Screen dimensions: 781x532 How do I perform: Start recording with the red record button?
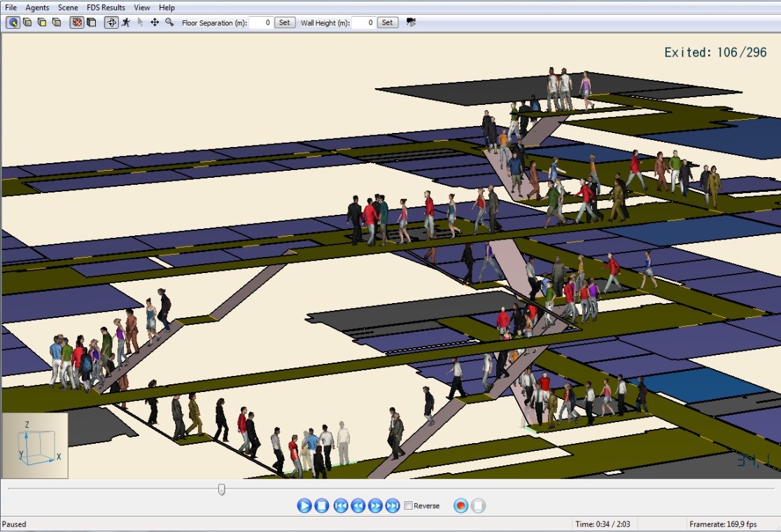(x=460, y=505)
